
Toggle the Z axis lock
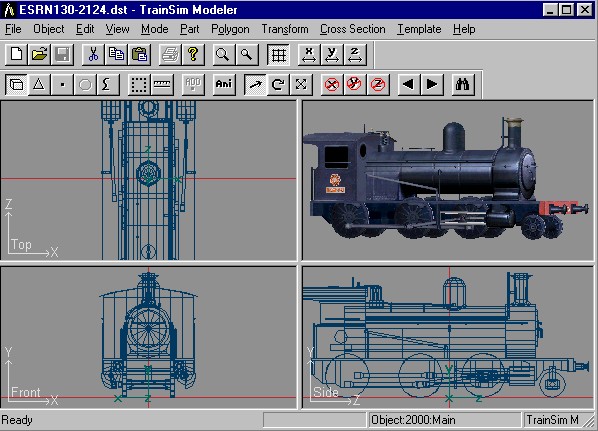[x=378, y=84]
